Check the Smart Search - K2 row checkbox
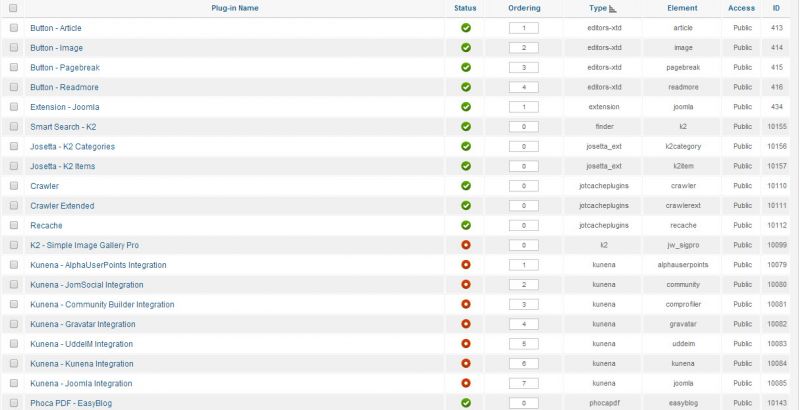The image size is (800, 410). tap(14, 126)
